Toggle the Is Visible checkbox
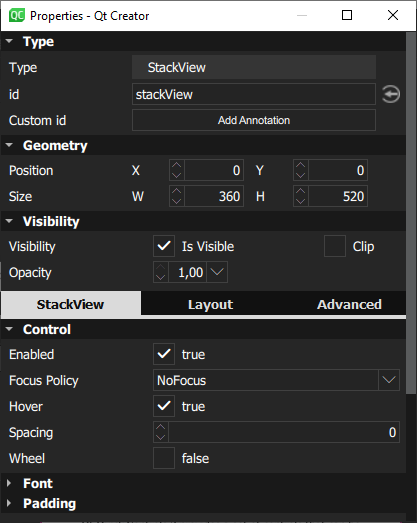The width and height of the screenshot is (417, 523). (164, 246)
